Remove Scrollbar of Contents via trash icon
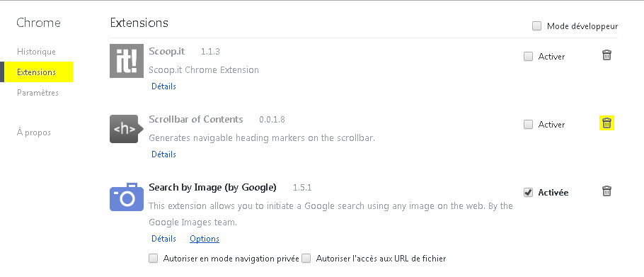The width and height of the screenshot is (644, 277). click(606, 123)
